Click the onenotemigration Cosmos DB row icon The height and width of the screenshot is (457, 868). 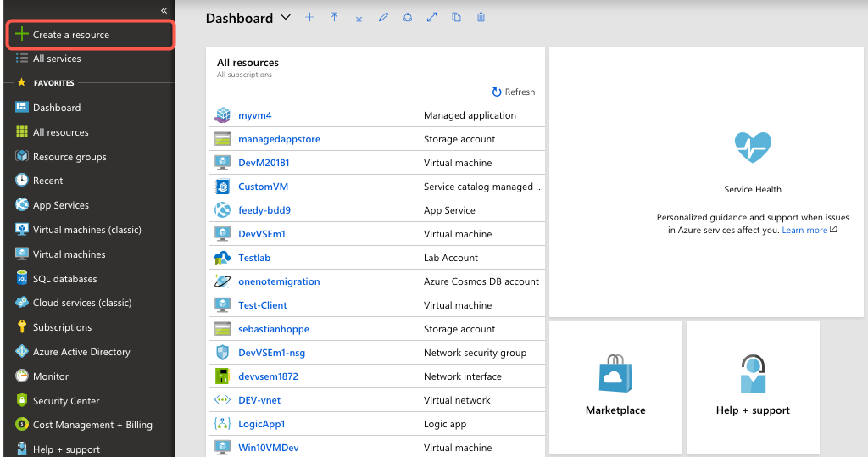[x=223, y=281]
